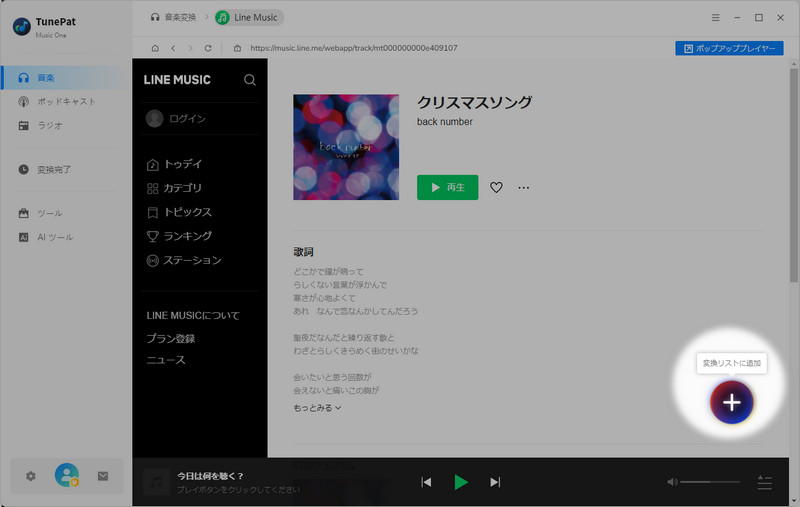
Task: Open ランキング in LINE MUSIC menu
Action: click(x=179, y=236)
